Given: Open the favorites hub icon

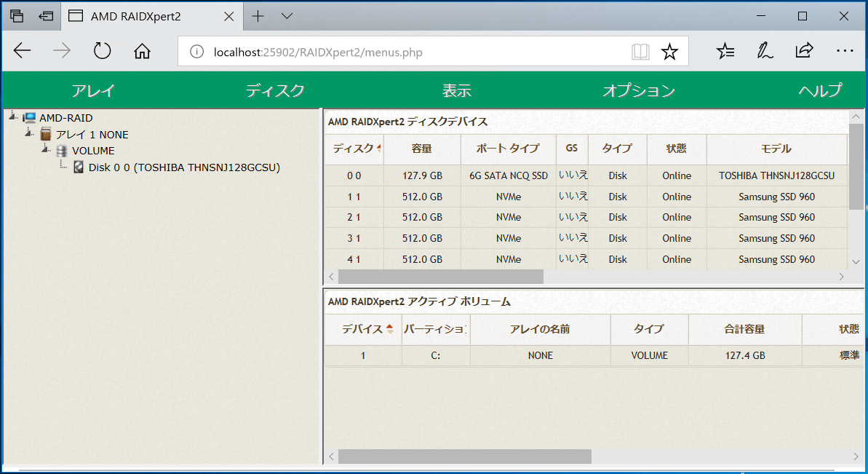Looking at the screenshot, I should click(x=725, y=51).
